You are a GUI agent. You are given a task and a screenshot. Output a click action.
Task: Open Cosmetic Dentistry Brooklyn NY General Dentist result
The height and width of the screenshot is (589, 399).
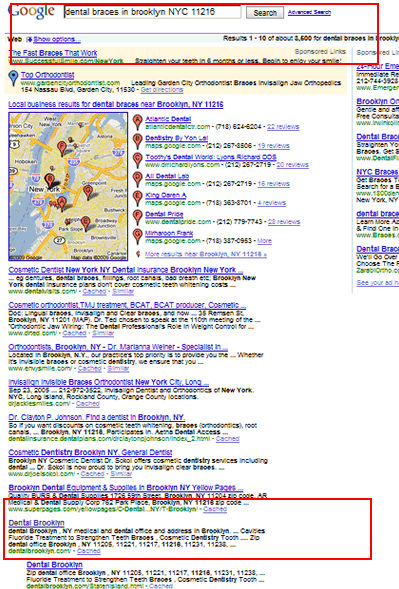pyautogui.click(x=90, y=452)
